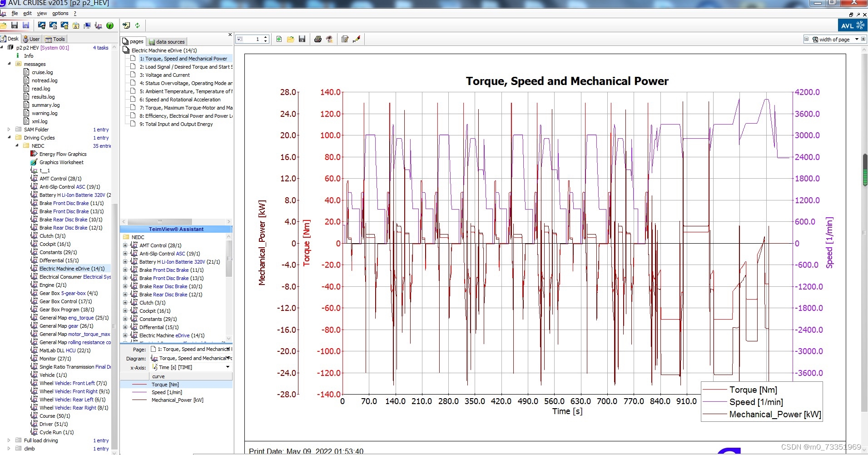This screenshot has width=868, height=455.
Task: Click the open project folder icon
Action: [4, 25]
